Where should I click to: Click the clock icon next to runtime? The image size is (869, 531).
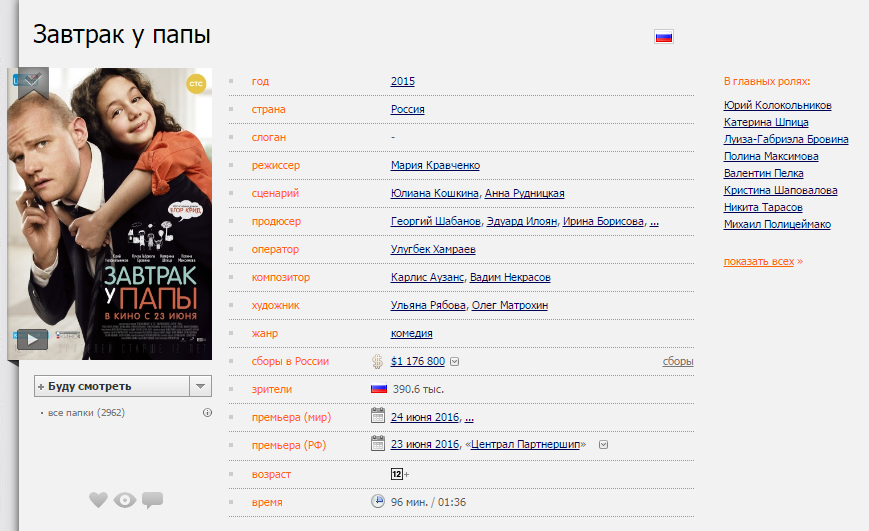coord(378,502)
